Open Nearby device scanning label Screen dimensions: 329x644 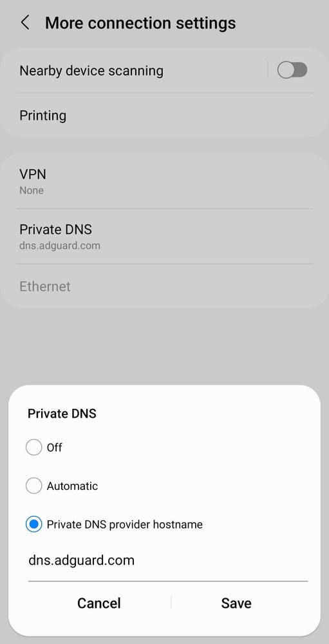91,71
